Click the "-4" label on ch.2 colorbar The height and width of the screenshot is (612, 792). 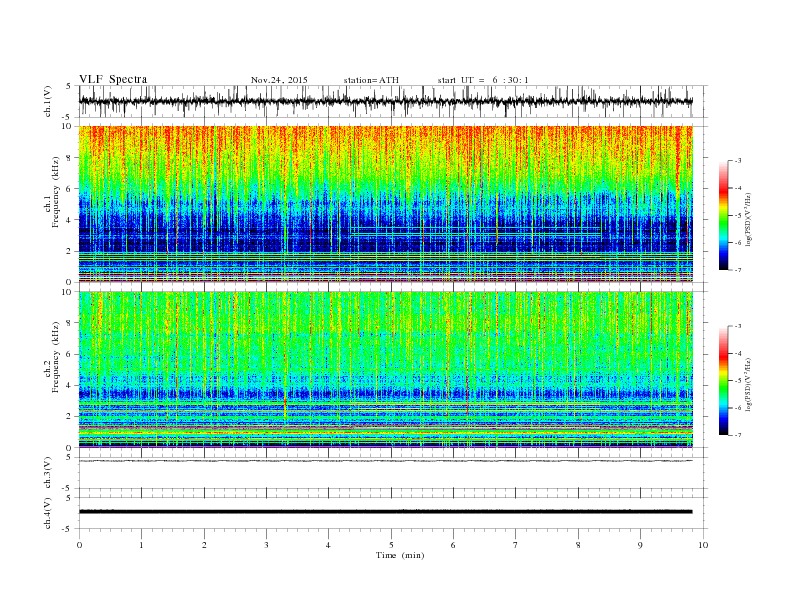coord(738,353)
